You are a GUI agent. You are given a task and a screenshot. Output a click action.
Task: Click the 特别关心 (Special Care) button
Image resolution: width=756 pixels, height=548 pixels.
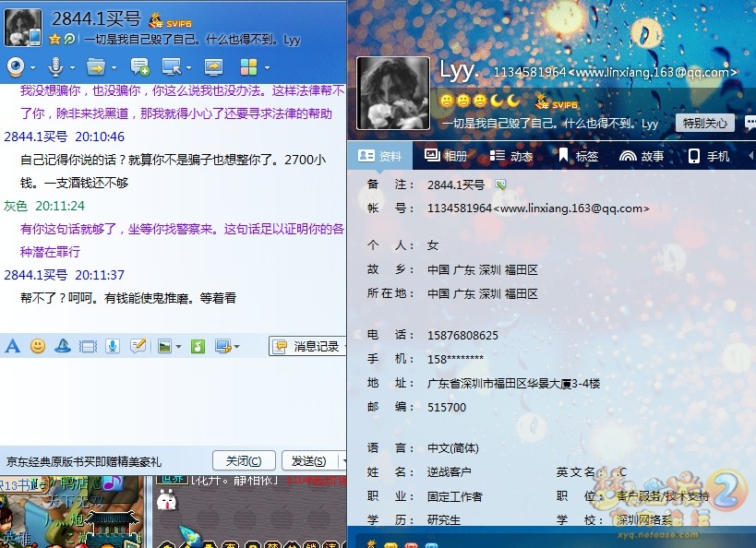pos(705,123)
